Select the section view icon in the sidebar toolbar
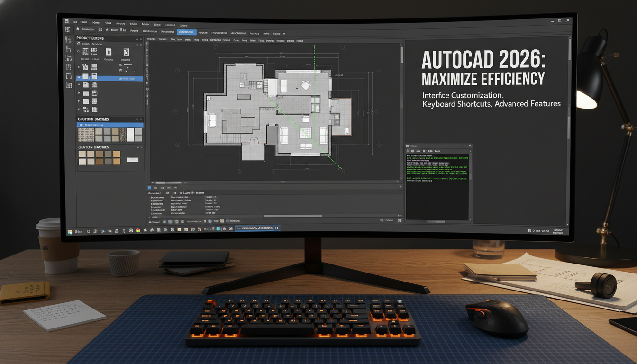Viewport: 637px width, 364px height. pos(69,67)
